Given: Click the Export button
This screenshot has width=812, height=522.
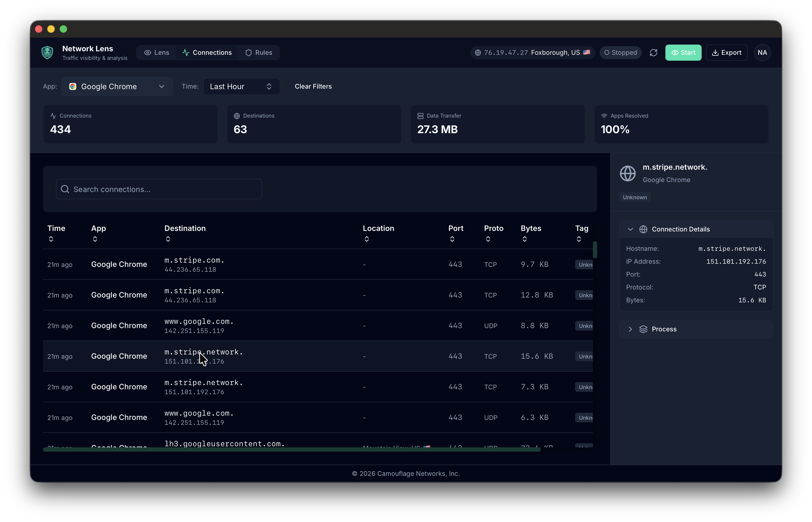Looking at the screenshot, I should [727, 53].
